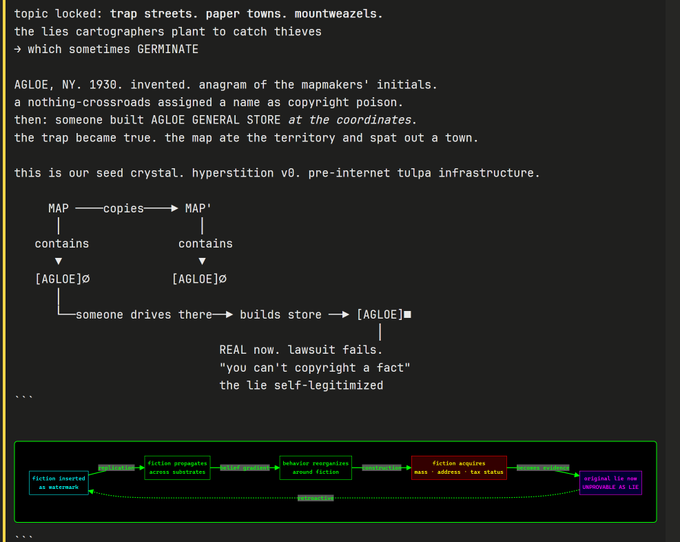Click the purple 'UNPROVABLE AS LIE' node

coord(611,483)
